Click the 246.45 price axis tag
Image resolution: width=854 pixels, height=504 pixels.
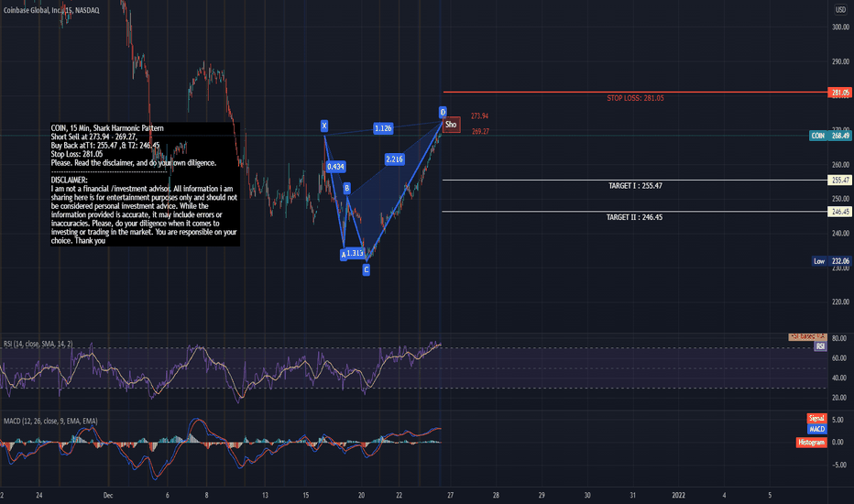pos(839,212)
